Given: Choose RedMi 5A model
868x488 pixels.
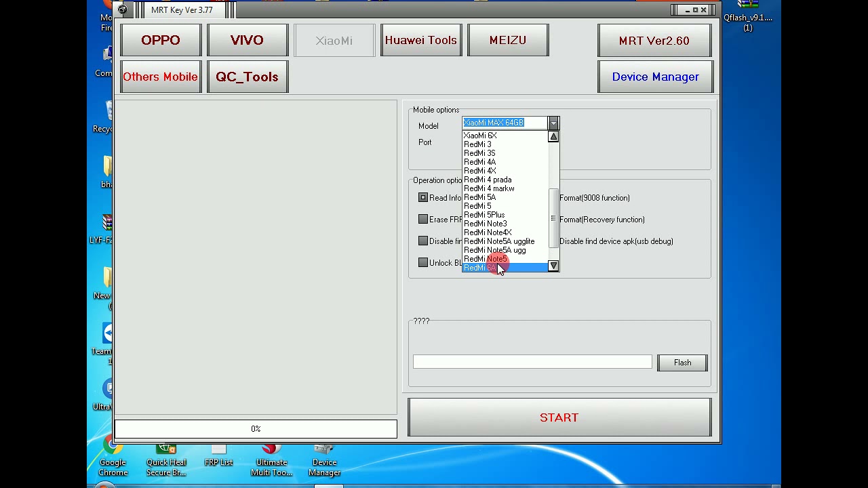Looking at the screenshot, I should [x=505, y=197].
